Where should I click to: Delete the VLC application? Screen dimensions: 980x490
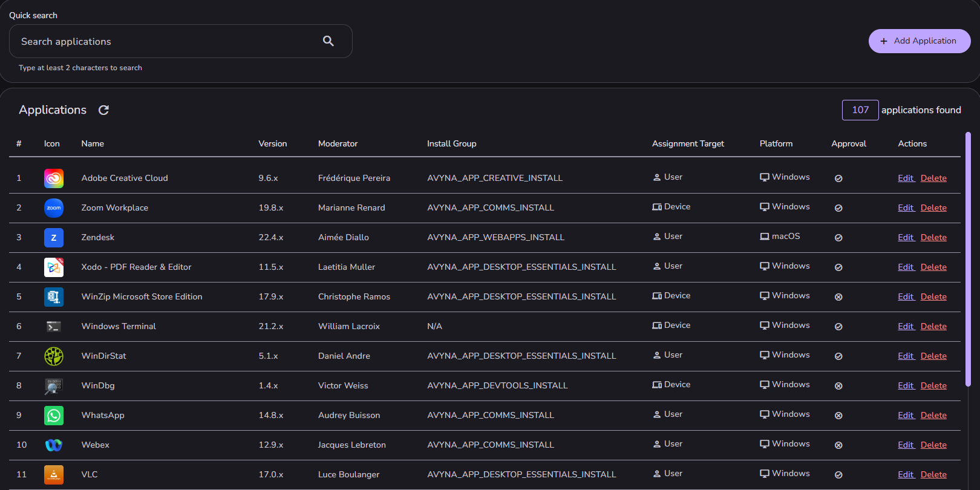coord(933,475)
